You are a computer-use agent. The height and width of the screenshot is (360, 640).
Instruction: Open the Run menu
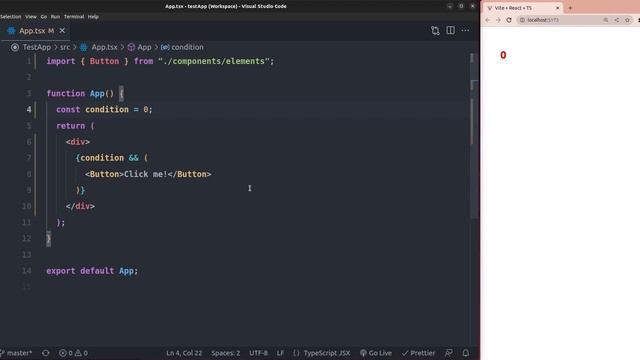coord(55,17)
